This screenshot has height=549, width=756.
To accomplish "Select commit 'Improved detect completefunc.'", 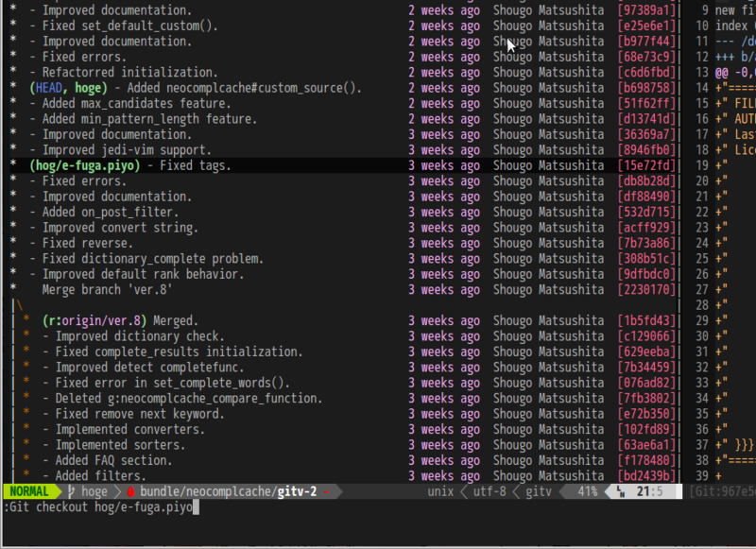I will 149,368.
